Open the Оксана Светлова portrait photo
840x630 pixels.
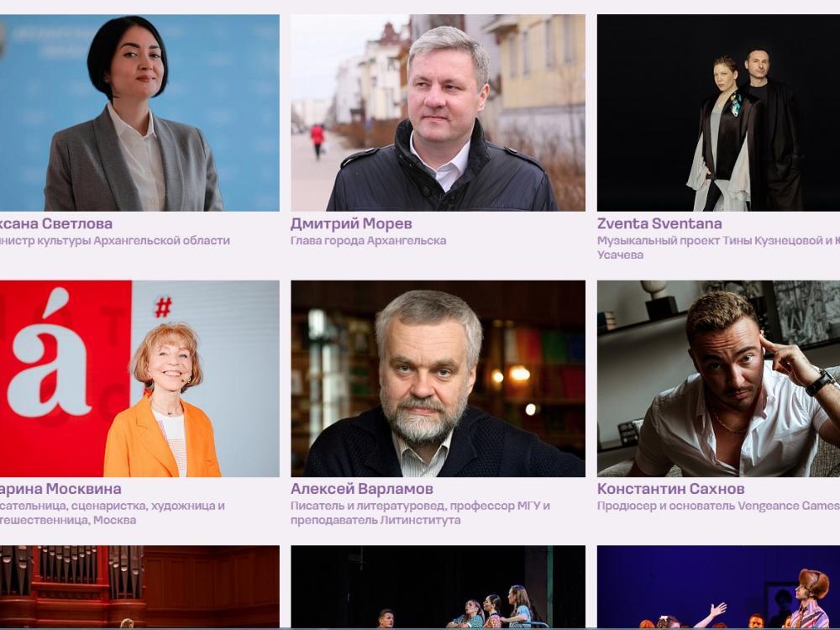pyautogui.click(x=139, y=113)
